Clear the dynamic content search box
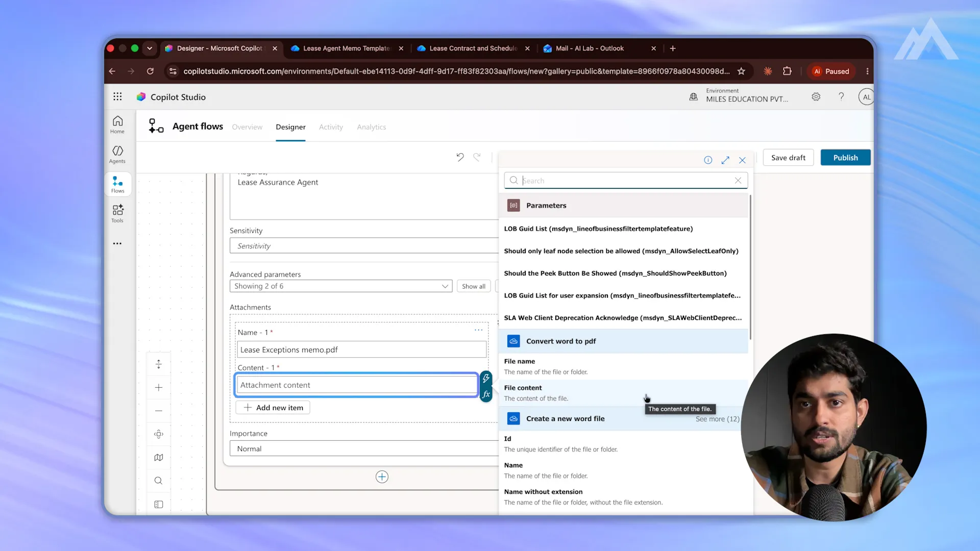 point(738,181)
